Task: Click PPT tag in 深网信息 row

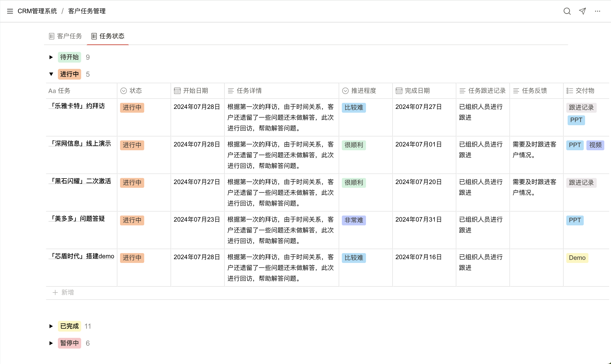Action: 575,145
